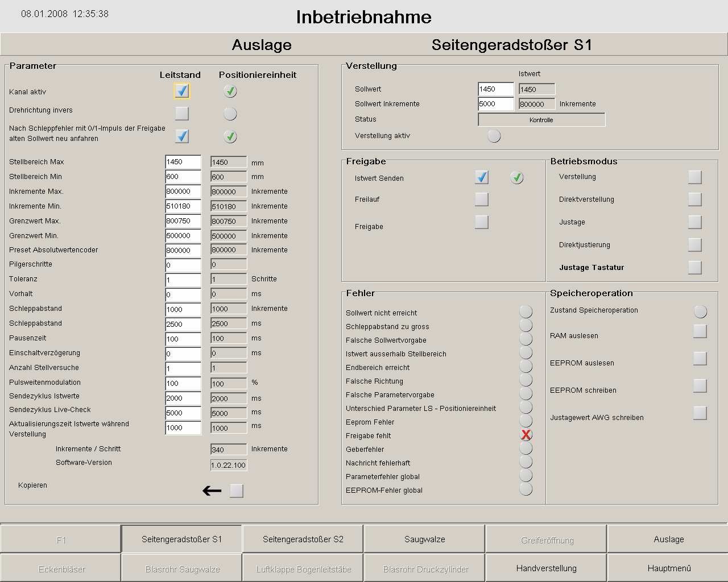
Task: Click the green check for Istwert Senden
Action: [516, 178]
